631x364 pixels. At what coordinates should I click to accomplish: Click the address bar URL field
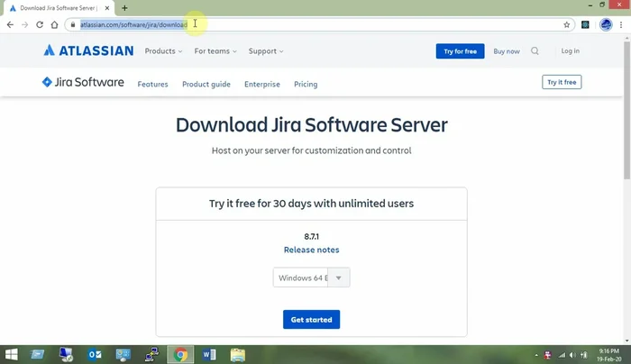tap(318, 24)
